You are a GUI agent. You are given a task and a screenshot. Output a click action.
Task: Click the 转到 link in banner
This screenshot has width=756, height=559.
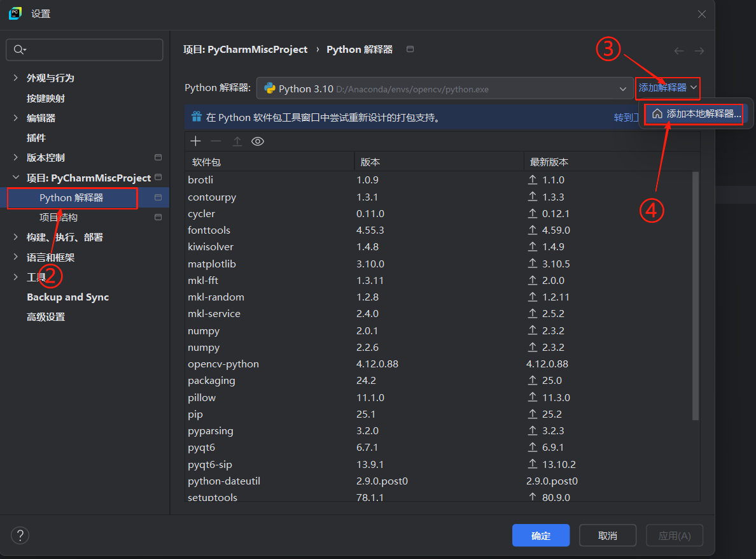(626, 117)
